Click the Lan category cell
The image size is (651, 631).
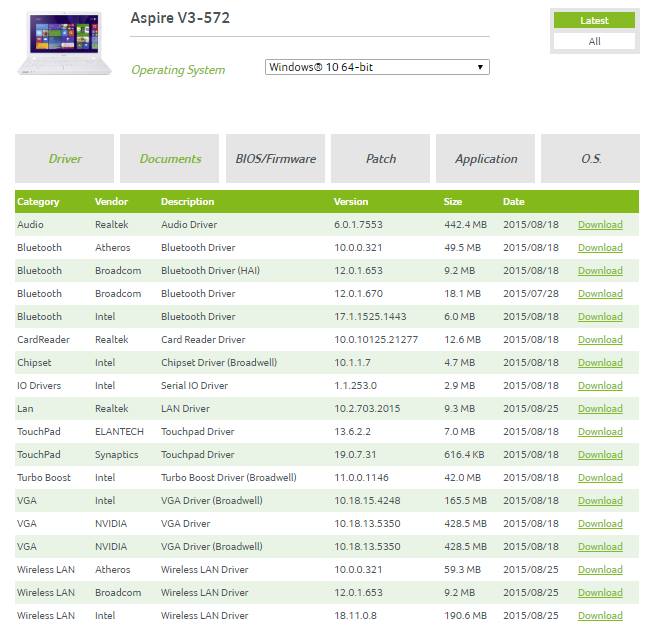coord(25,408)
